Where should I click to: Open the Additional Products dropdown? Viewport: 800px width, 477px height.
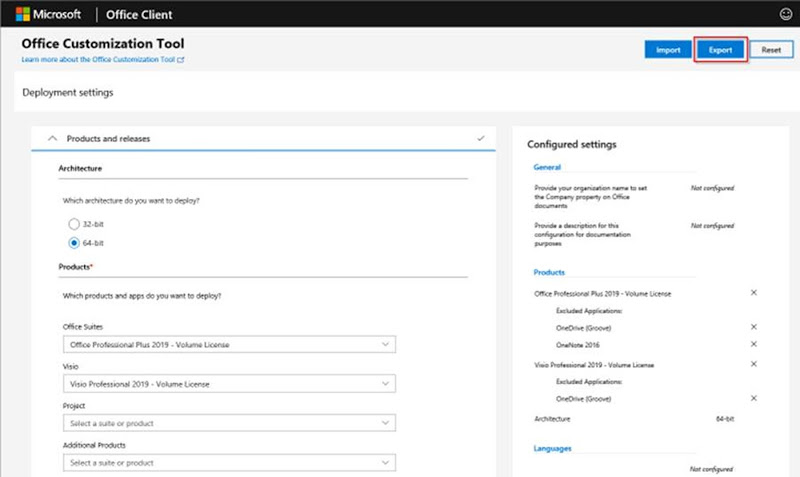[x=229, y=463]
